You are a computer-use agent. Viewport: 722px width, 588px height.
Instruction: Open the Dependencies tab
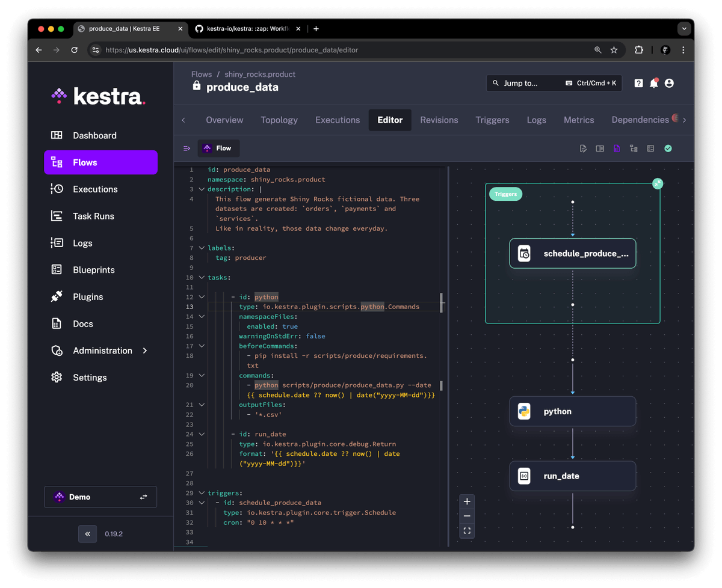(640, 120)
